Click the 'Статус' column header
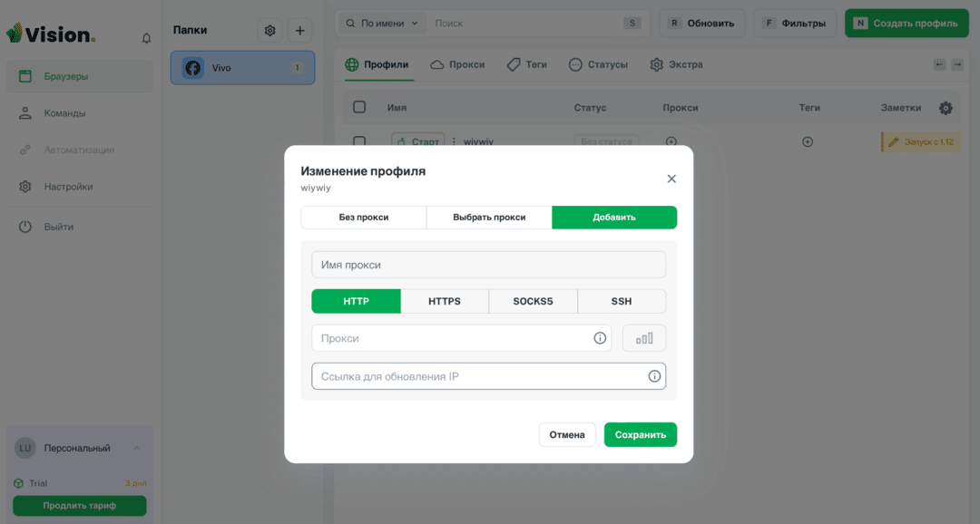Screen dimensions: 980x524 [x=590, y=107]
